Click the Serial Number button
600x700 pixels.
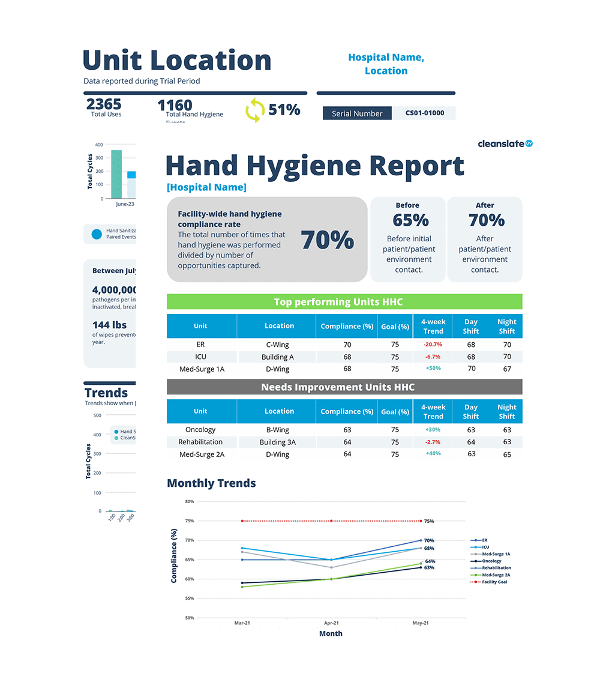tap(356, 113)
